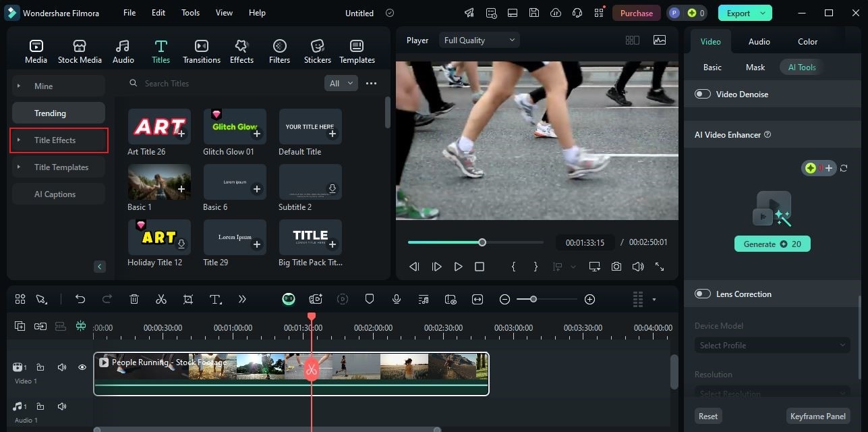This screenshot has height=432, width=868.
Task: Click the Reset button
Action: pyautogui.click(x=708, y=416)
